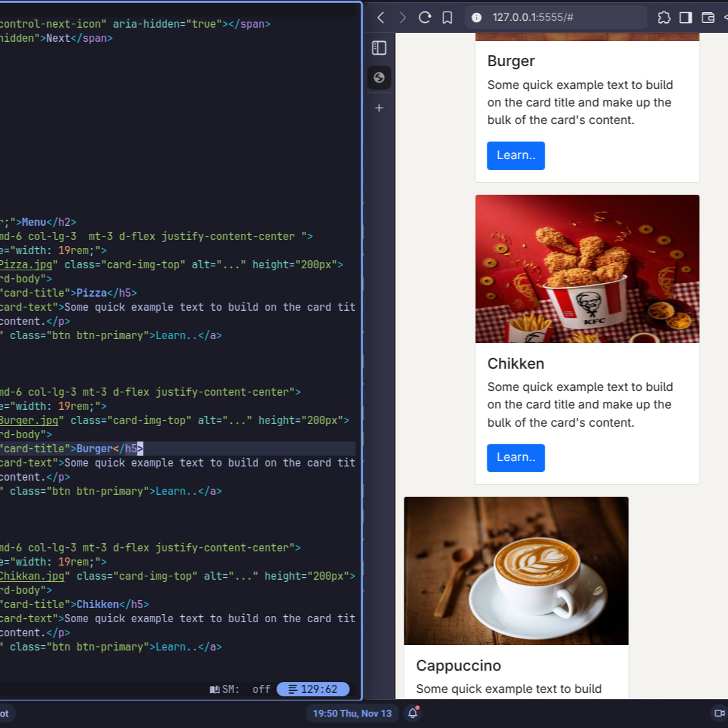Bookmark the current page
728x728 pixels.
pyautogui.click(x=447, y=18)
